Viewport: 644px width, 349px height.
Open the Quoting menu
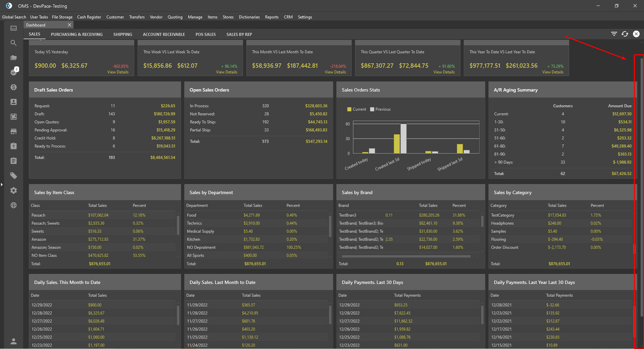tap(175, 17)
